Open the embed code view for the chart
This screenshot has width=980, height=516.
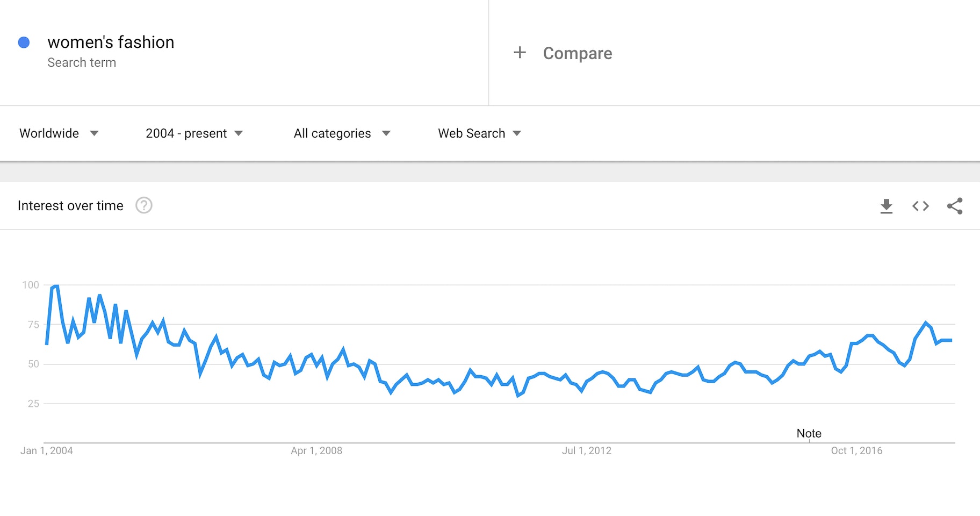coord(920,206)
